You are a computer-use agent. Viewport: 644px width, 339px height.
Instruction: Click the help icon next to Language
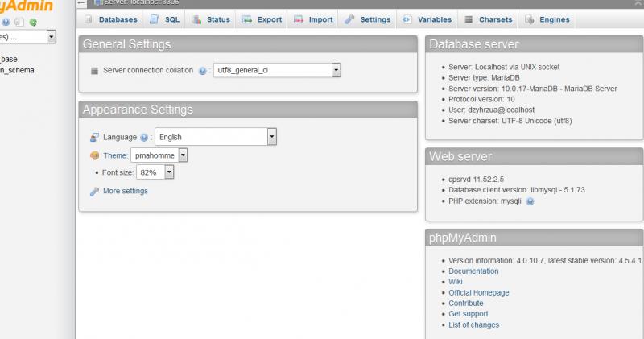[x=144, y=138]
